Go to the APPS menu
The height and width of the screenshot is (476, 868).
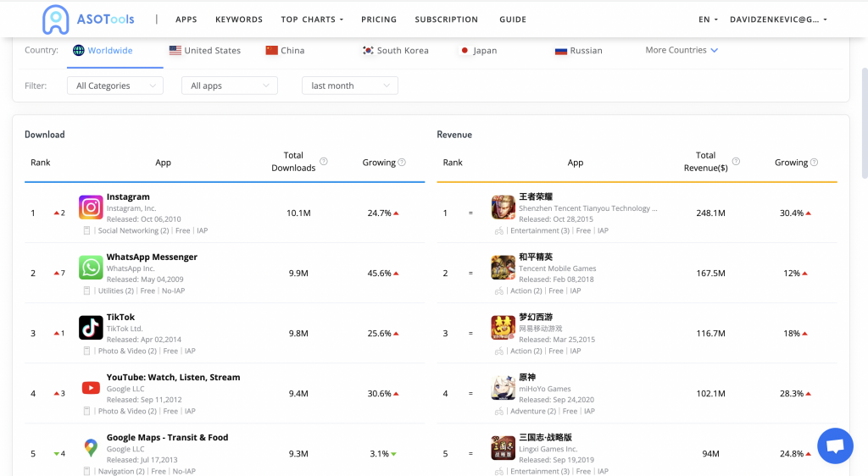click(x=186, y=19)
